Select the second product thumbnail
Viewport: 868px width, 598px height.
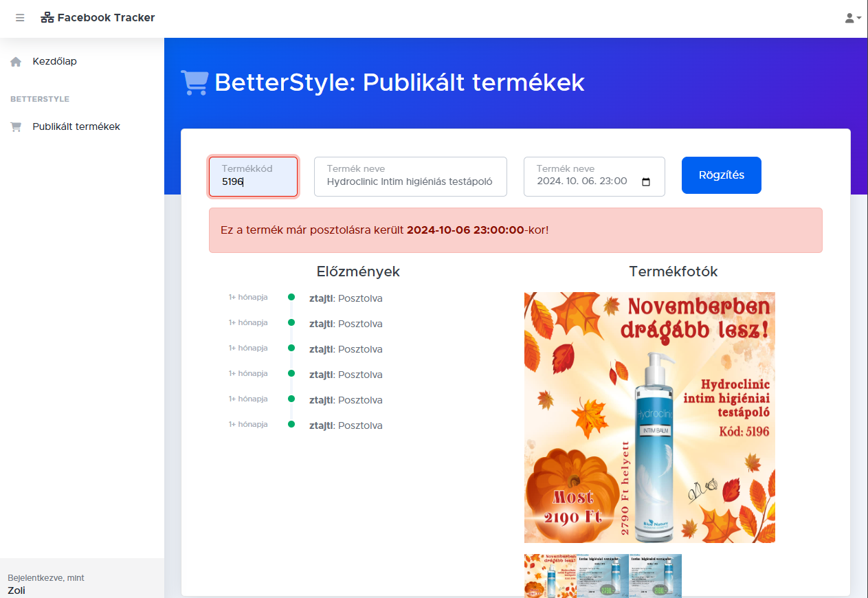click(x=603, y=575)
